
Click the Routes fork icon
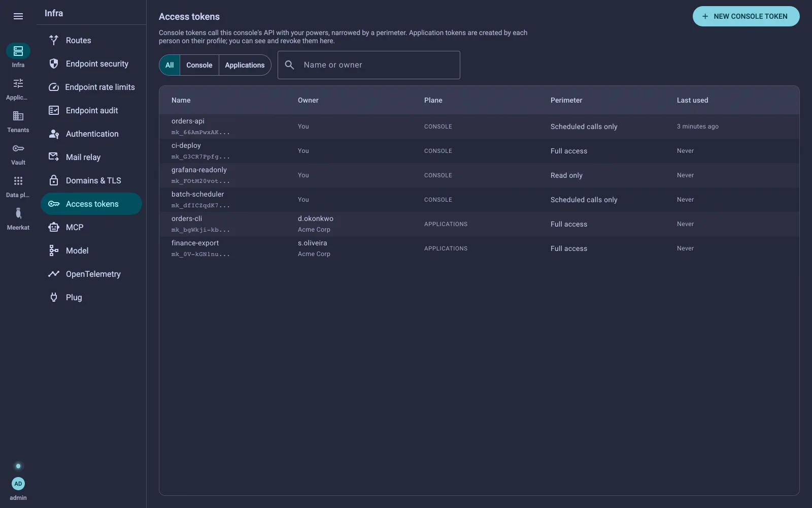54,40
